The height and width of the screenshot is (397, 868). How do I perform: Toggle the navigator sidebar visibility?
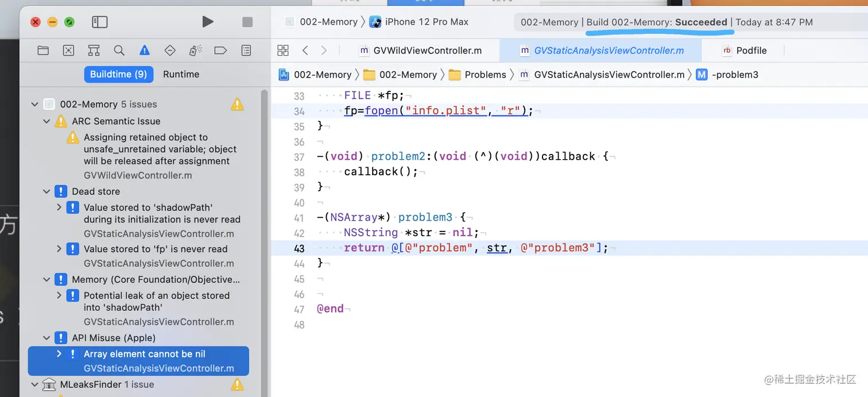tap(99, 22)
